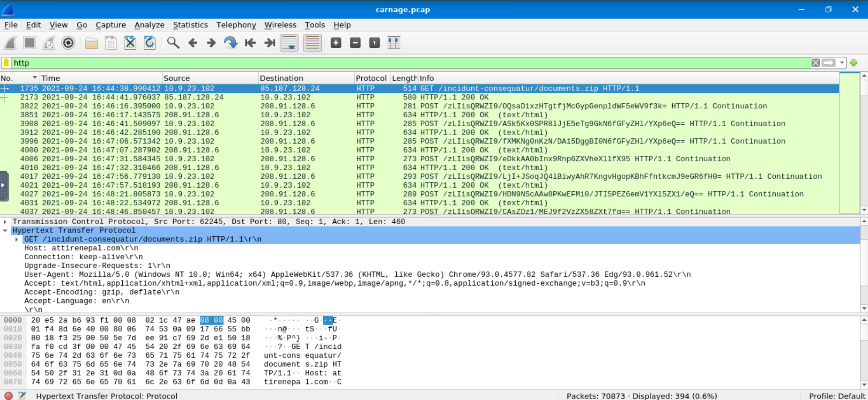Jump to the last packet
868x400 pixels.
269,43
